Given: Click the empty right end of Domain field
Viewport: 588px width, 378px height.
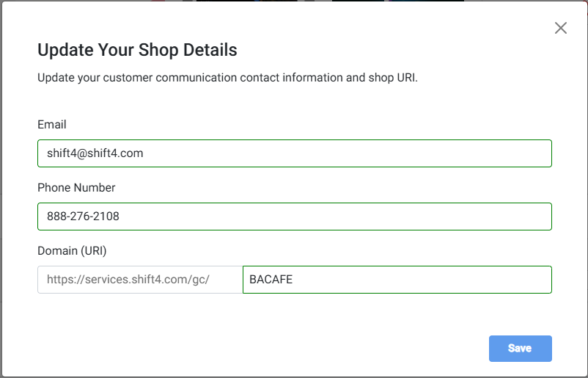Looking at the screenshot, I should click(513, 280).
